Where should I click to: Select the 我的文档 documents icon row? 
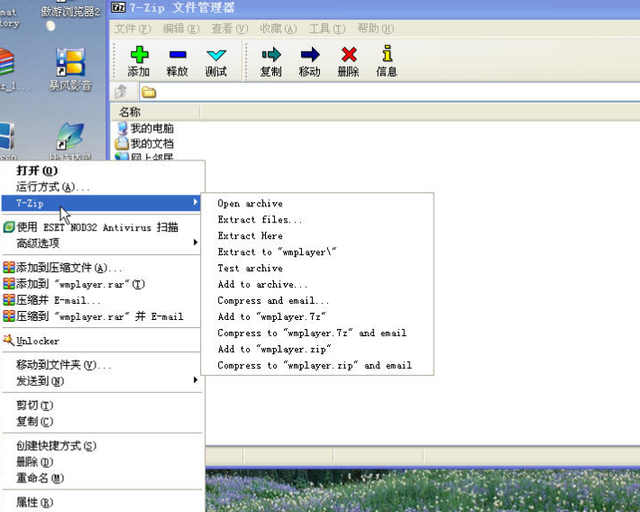(144, 144)
